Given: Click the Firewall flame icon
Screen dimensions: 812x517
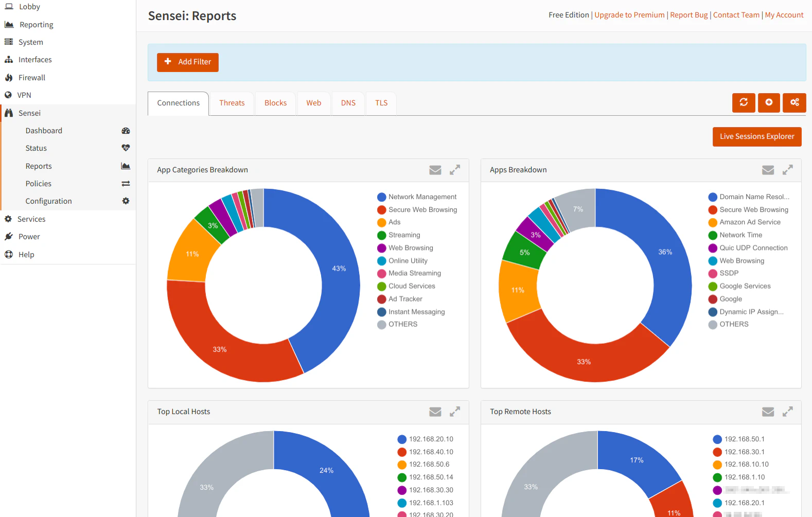Looking at the screenshot, I should coord(9,78).
